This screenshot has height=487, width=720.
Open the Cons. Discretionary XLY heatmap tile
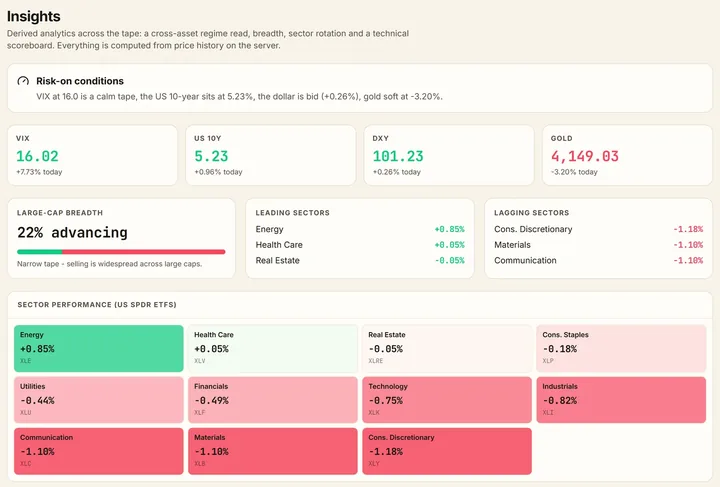[x=447, y=451]
